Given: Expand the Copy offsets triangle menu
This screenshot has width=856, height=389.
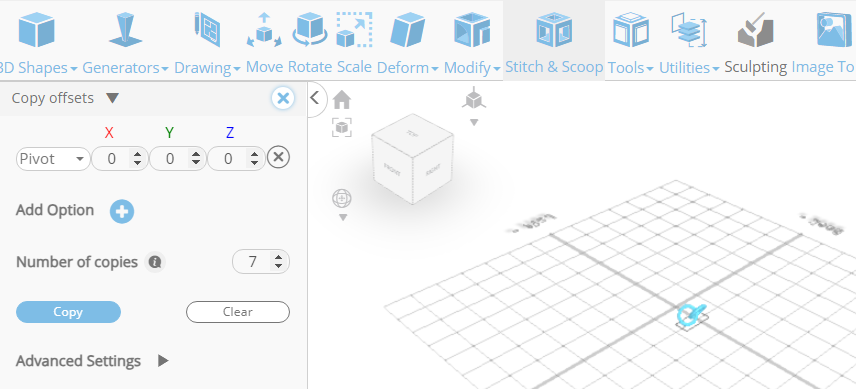Looking at the screenshot, I should [x=112, y=99].
